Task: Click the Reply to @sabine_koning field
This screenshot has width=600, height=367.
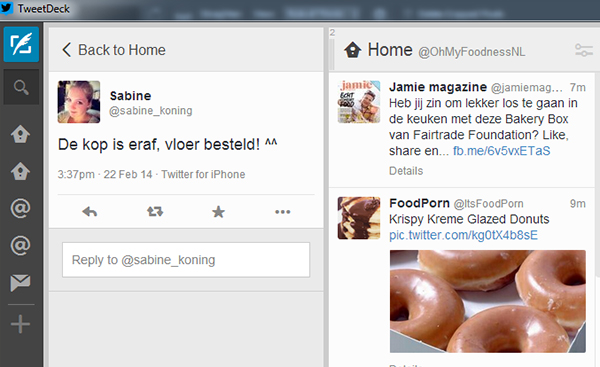Action: click(x=186, y=260)
